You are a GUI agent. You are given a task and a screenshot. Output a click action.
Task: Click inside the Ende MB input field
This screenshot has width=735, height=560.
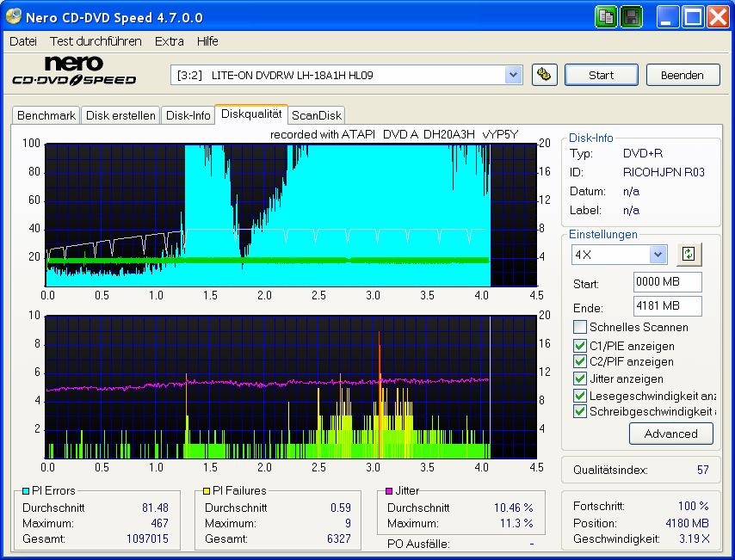click(667, 307)
